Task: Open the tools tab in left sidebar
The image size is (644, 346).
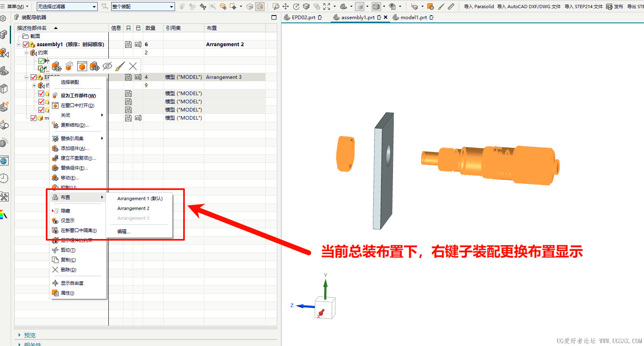Action: pos(4,197)
